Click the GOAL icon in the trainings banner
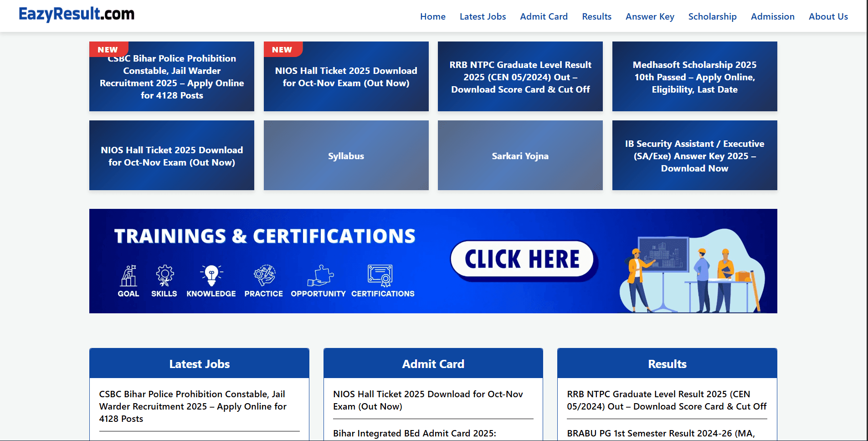868x441 pixels. [x=128, y=275]
